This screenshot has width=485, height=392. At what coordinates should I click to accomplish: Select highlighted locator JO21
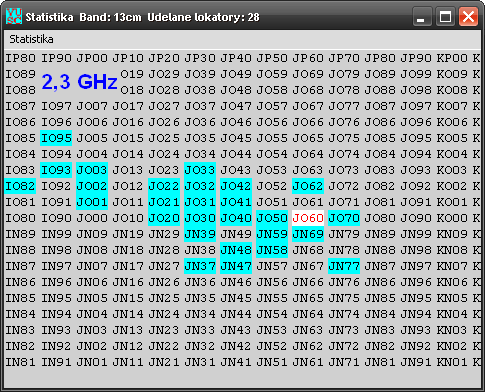point(164,202)
